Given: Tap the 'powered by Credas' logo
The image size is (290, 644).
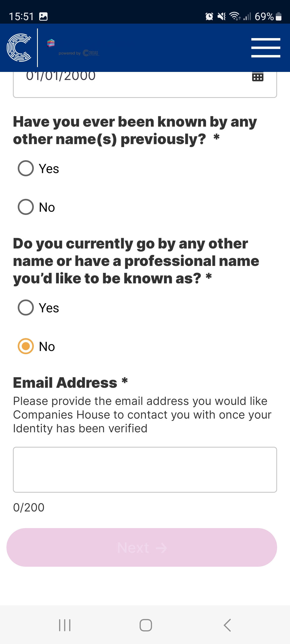Looking at the screenshot, I should [79, 53].
